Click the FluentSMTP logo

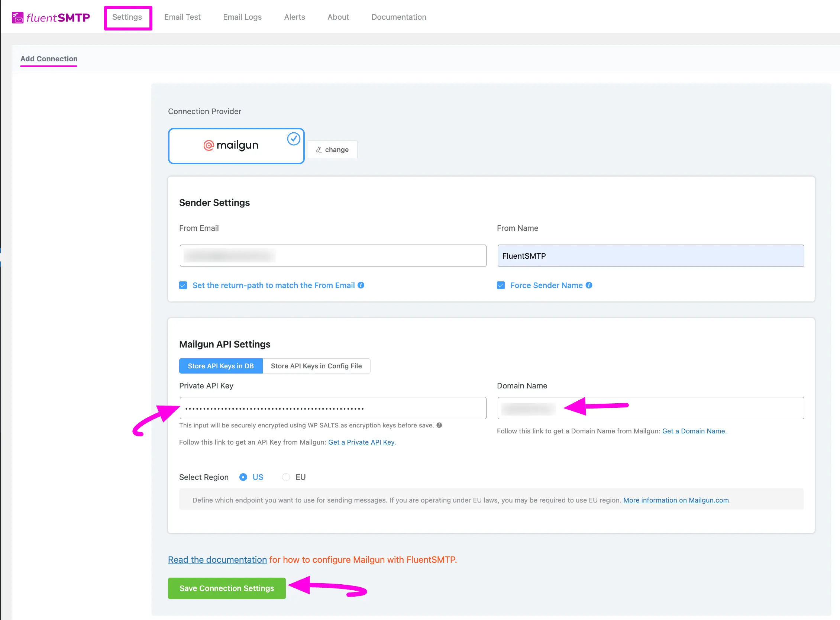[x=51, y=17]
